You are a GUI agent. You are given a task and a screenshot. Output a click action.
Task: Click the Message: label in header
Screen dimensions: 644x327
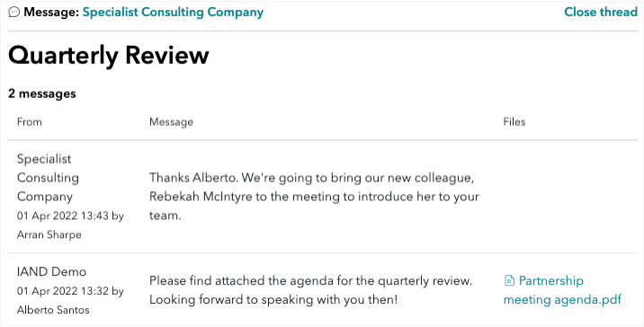[51, 12]
